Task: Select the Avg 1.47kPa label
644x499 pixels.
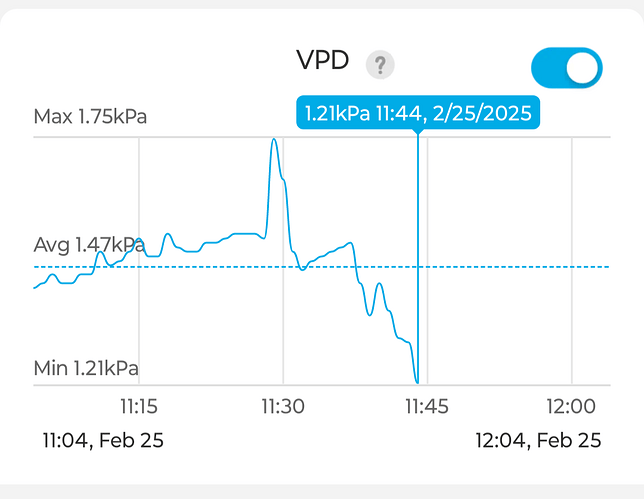Action: (x=89, y=244)
